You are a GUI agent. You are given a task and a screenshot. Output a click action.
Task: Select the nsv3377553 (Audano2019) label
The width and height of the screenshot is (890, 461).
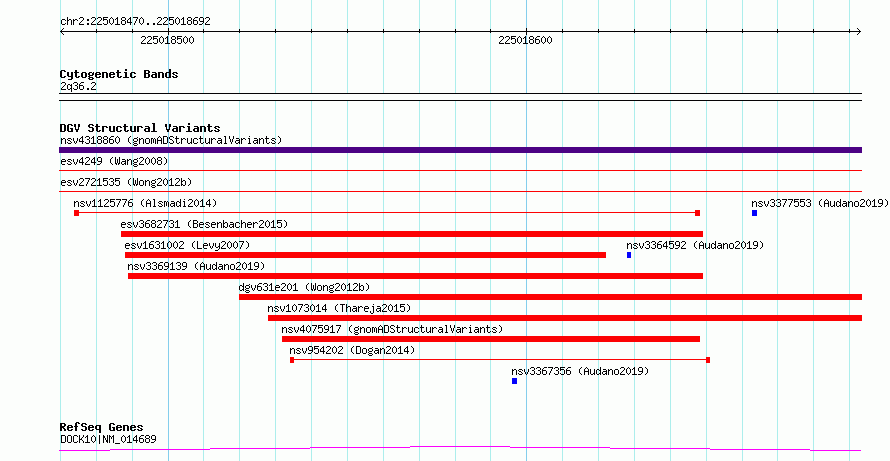[x=819, y=203]
